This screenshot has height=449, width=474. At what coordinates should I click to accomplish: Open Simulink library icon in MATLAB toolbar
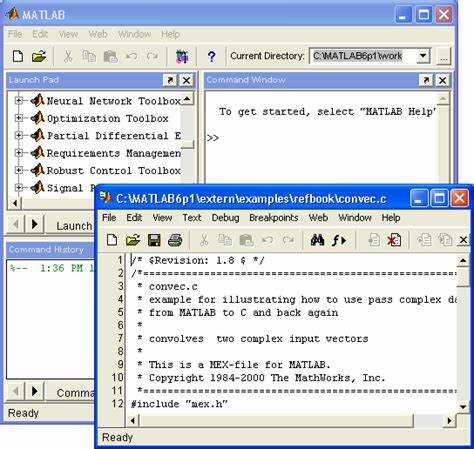pos(182,56)
